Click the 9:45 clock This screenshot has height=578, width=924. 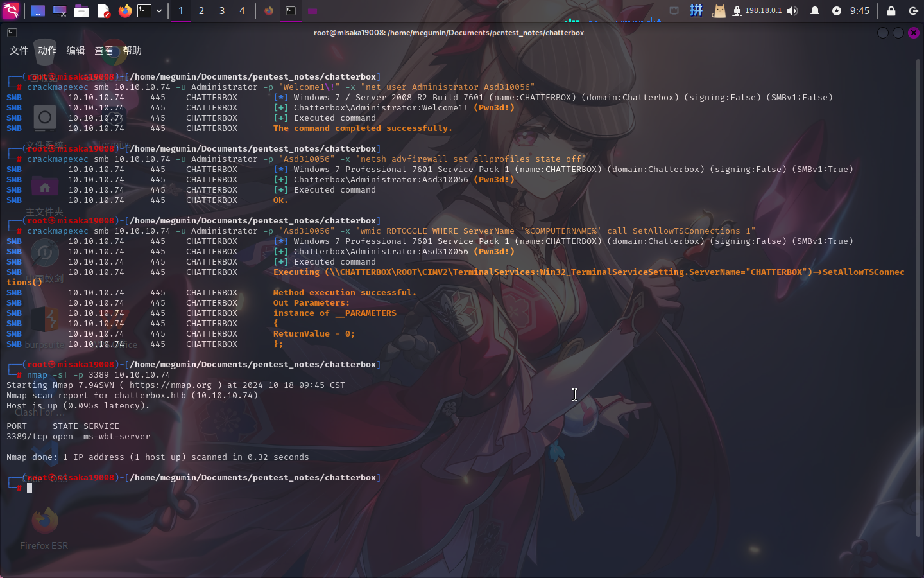tap(860, 11)
